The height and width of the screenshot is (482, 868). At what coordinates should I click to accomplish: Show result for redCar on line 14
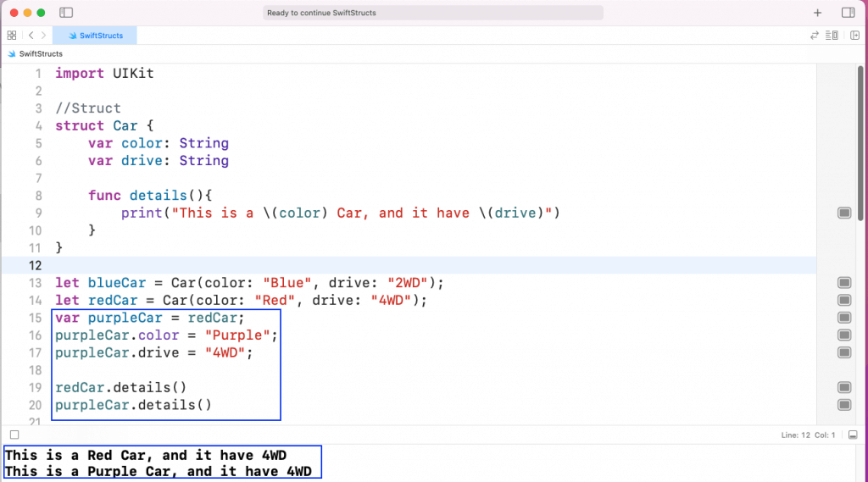coord(844,300)
